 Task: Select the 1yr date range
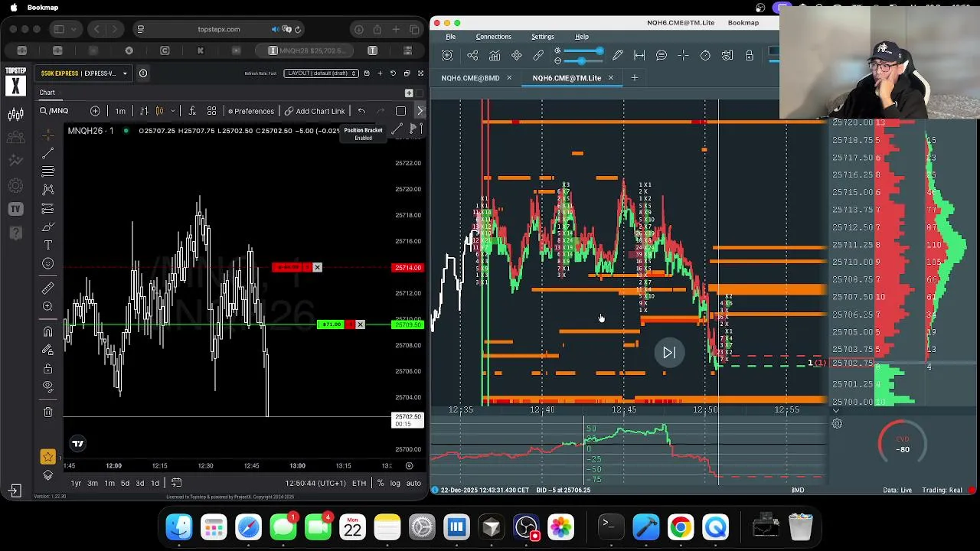[x=76, y=483]
